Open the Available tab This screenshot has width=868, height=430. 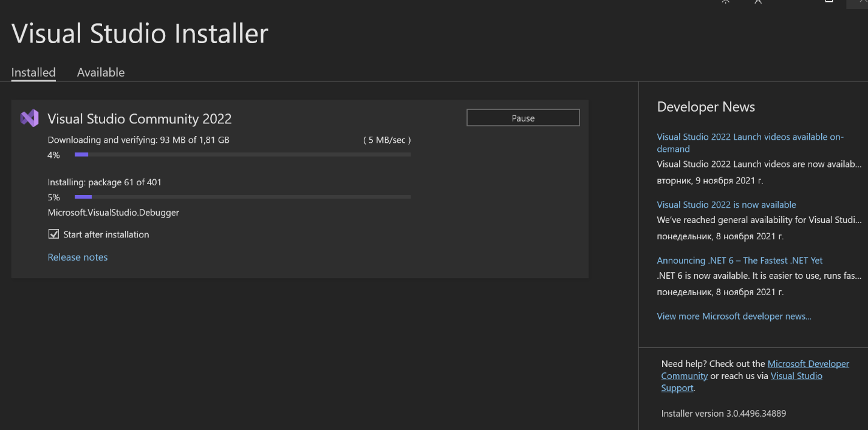(101, 72)
